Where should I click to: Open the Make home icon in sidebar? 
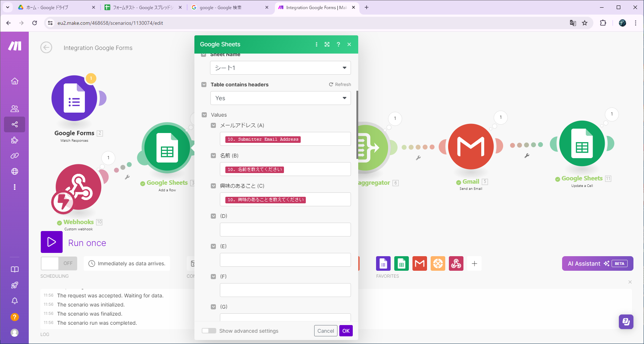[x=15, y=81]
